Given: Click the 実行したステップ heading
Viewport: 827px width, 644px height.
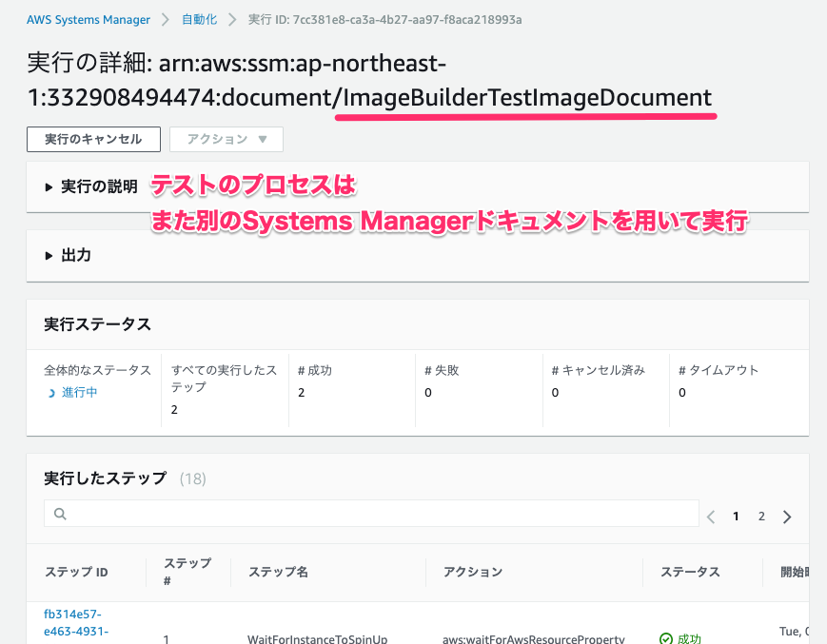Looking at the screenshot, I should (106, 478).
